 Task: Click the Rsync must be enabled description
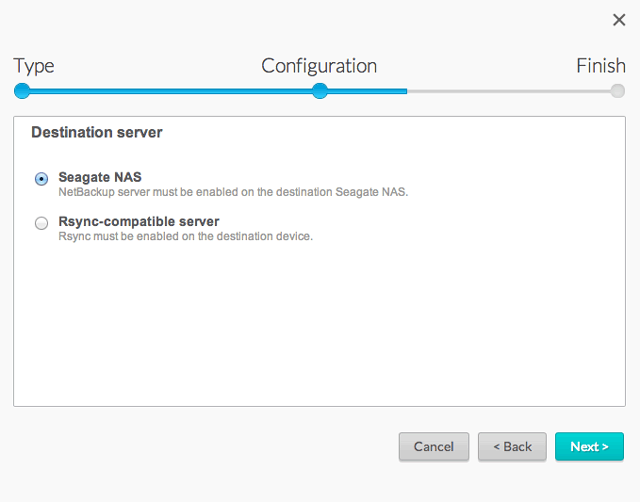point(186,236)
